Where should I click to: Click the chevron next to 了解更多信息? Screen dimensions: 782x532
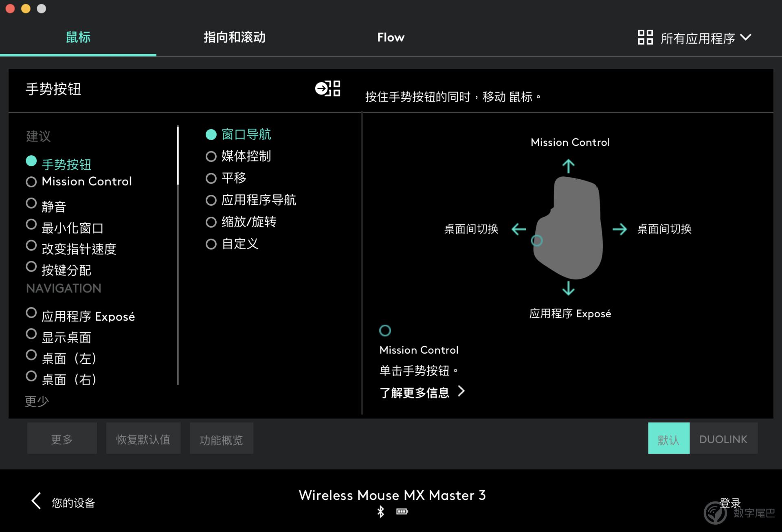click(x=461, y=391)
